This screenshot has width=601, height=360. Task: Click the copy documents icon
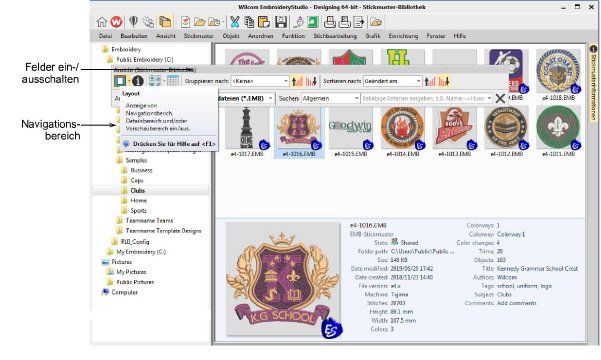click(x=249, y=22)
